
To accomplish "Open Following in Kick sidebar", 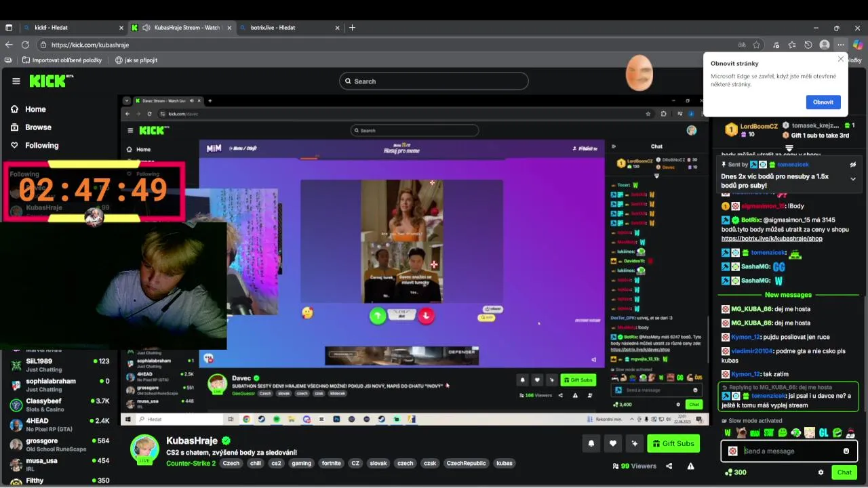I will click(x=35, y=146).
